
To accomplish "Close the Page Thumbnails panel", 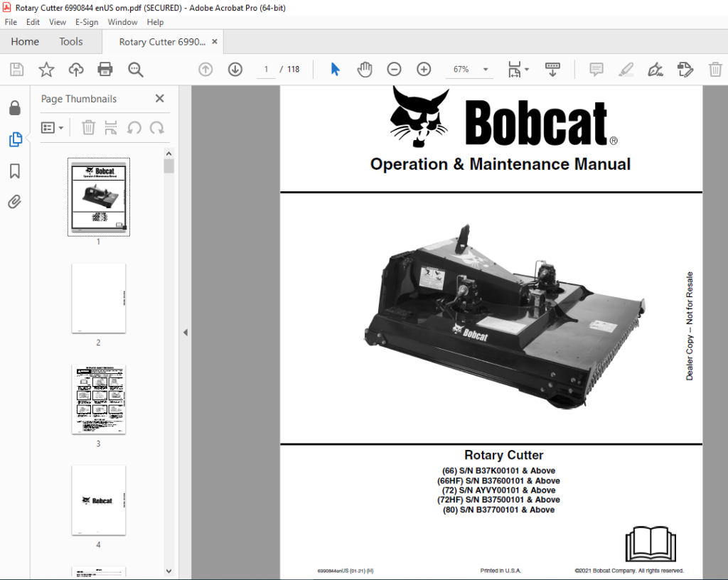I will click(160, 98).
